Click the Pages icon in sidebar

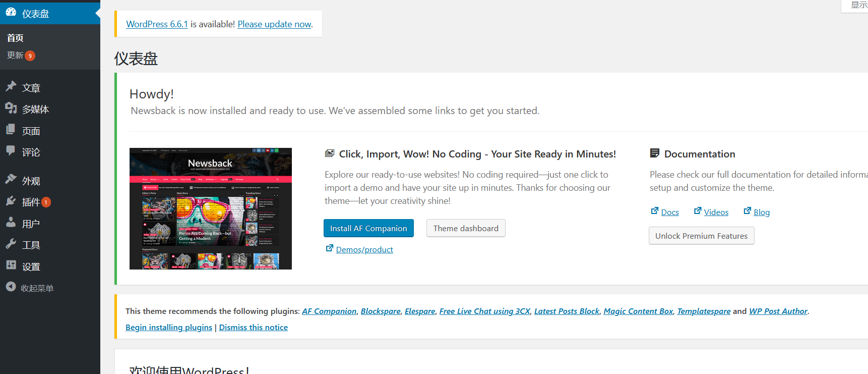click(x=11, y=130)
